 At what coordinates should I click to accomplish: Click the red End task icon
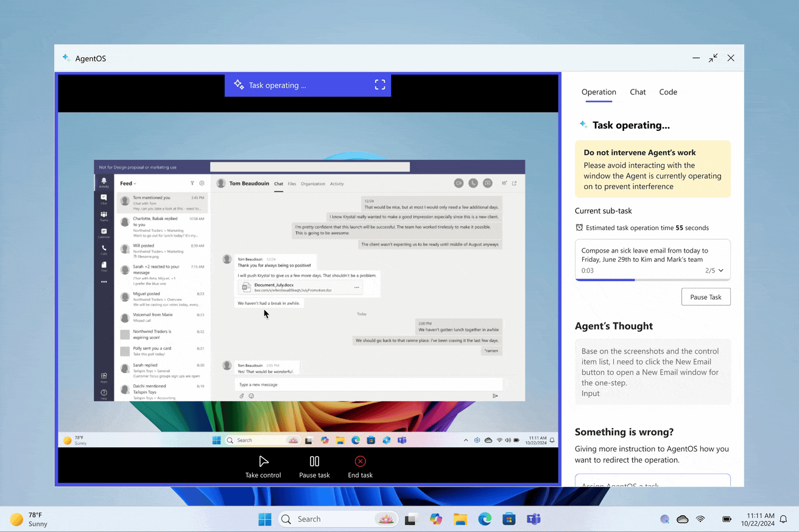(x=361, y=461)
